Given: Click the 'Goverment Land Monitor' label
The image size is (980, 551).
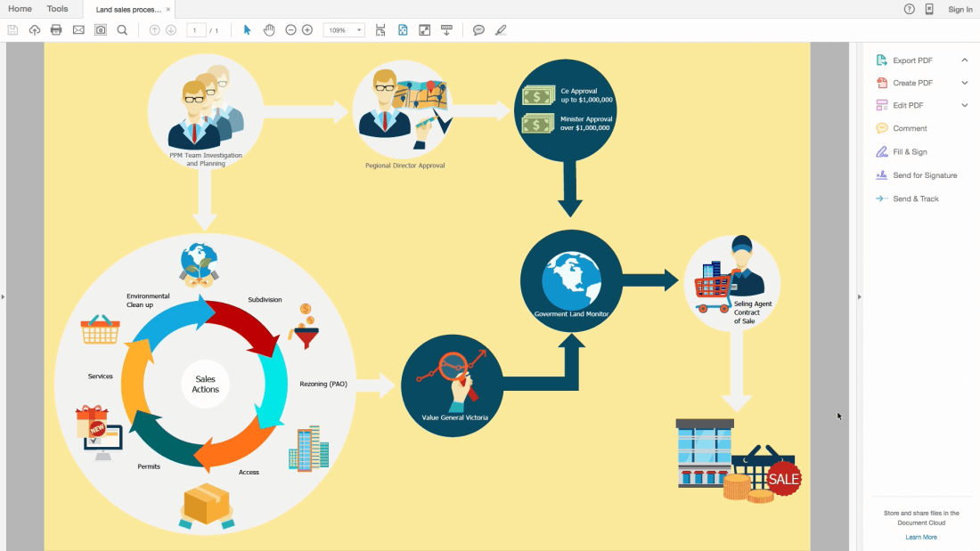Looking at the screenshot, I should pyautogui.click(x=571, y=313).
